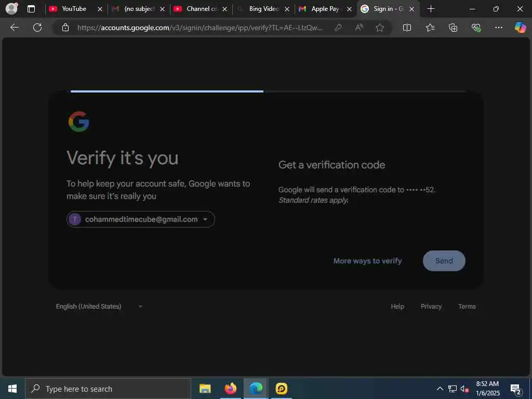The width and height of the screenshot is (532, 399).
Task: Open the Privacy link
Action: 431,307
